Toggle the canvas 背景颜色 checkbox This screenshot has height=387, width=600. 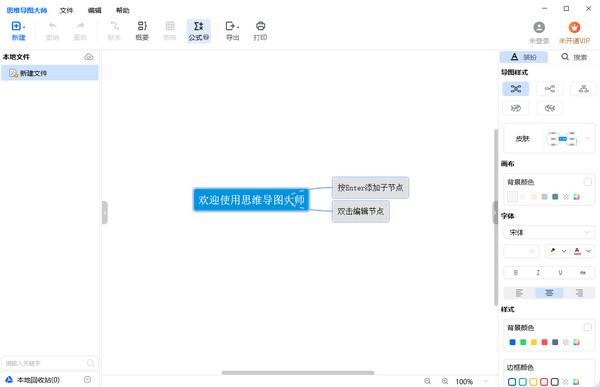tap(587, 182)
